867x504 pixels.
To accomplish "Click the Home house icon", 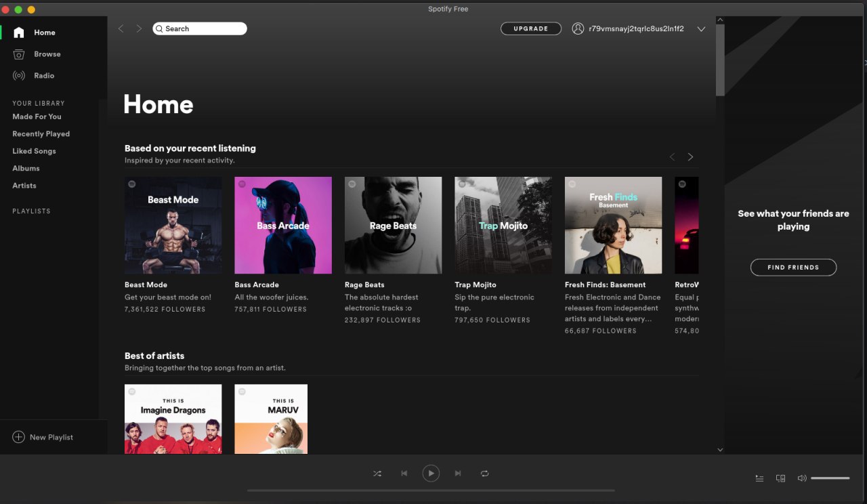I will [19, 33].
